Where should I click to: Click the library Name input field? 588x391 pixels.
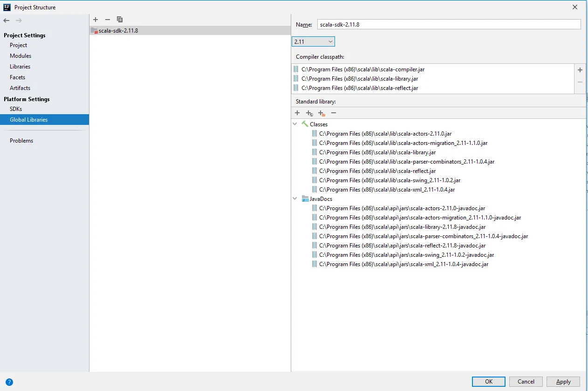pos(449,25)
